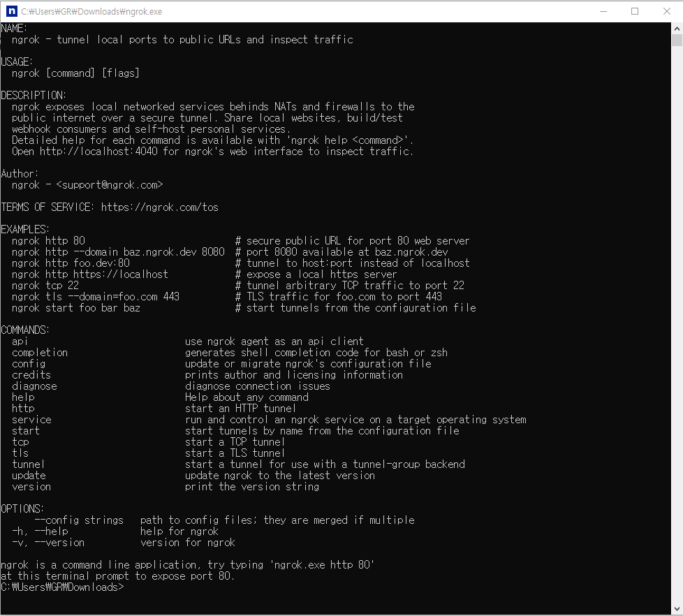Click the 'COMMANDS:' heading
Screen dimensions: 683x616
tap(25, 330)
